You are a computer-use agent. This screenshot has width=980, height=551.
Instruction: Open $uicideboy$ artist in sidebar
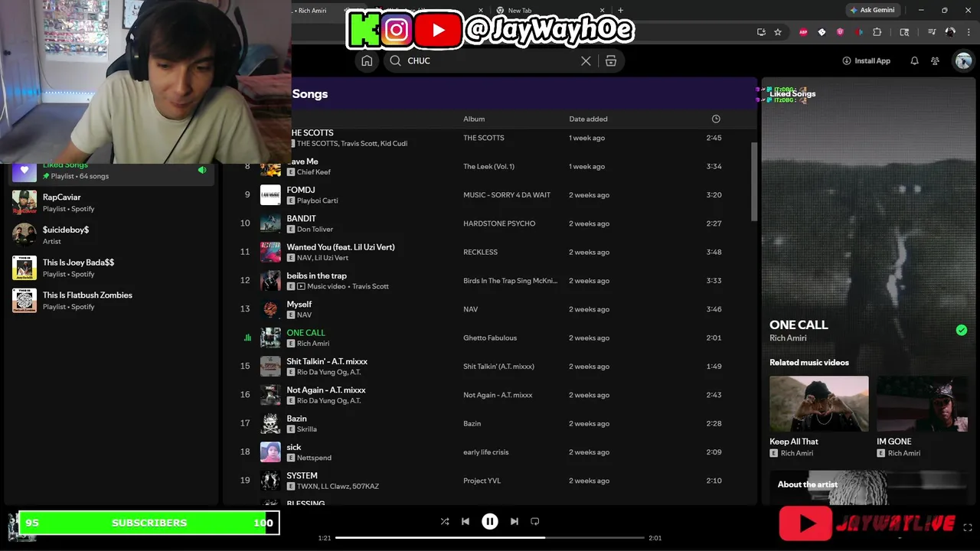[111, 235]
